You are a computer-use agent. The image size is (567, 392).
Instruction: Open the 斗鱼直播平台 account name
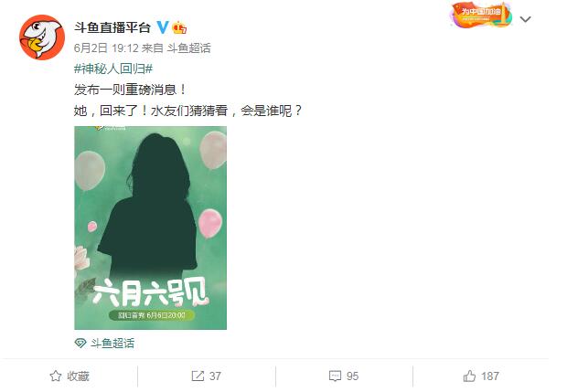point(112,27)
